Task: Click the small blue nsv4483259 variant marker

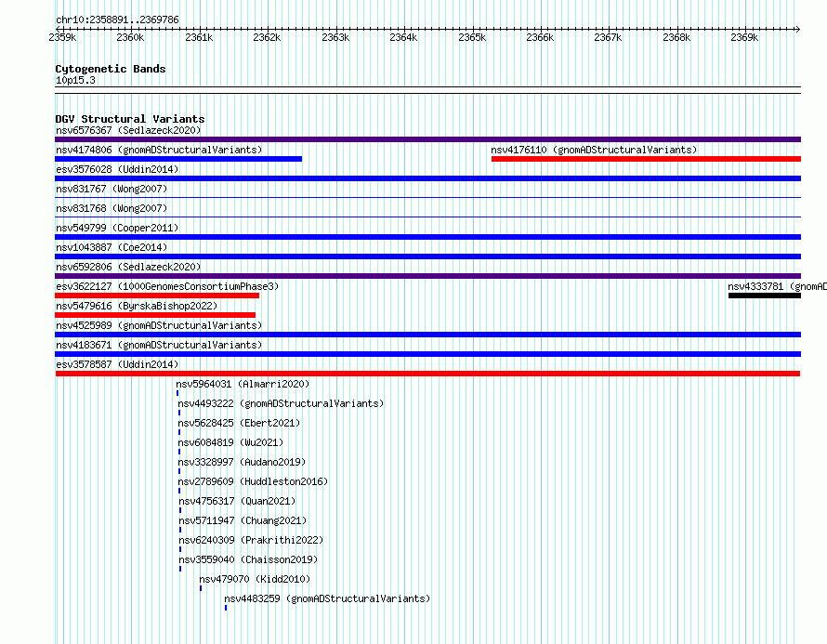Action: click(x=226, y=608)
